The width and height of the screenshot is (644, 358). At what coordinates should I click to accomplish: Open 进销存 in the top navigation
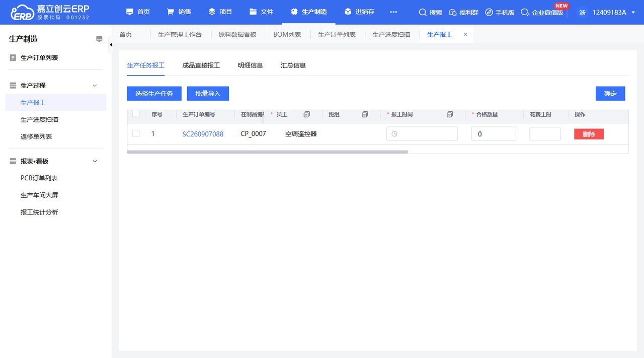pos(359,12)
